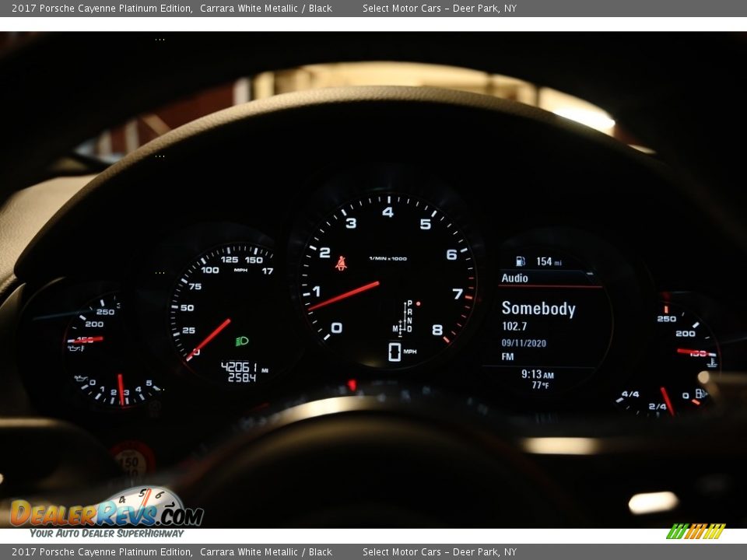Image resolution: width=747 pixels, height=560 pixels.
Task: Click the number 4 on the tachometer
Action: tap(388, 212)
